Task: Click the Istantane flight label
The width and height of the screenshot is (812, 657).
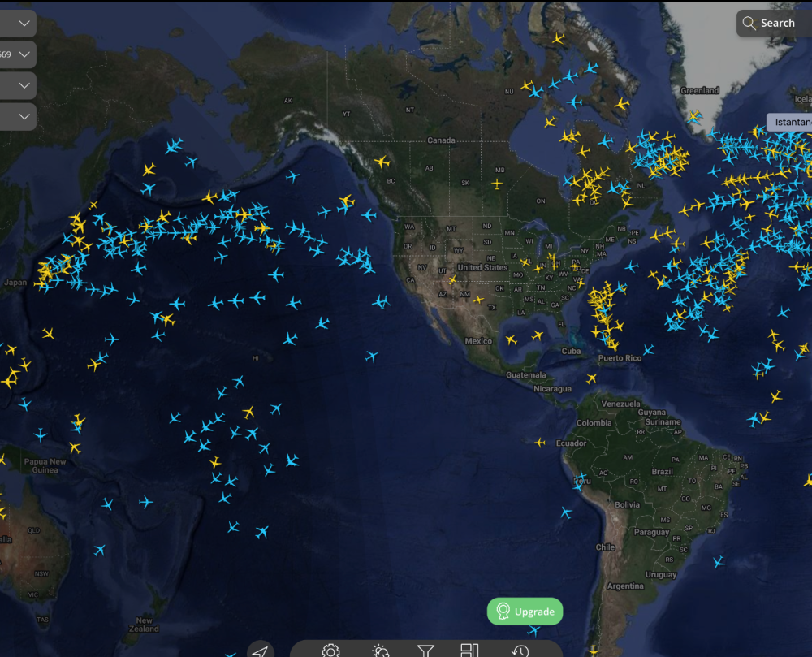Action: pos(792,122)
